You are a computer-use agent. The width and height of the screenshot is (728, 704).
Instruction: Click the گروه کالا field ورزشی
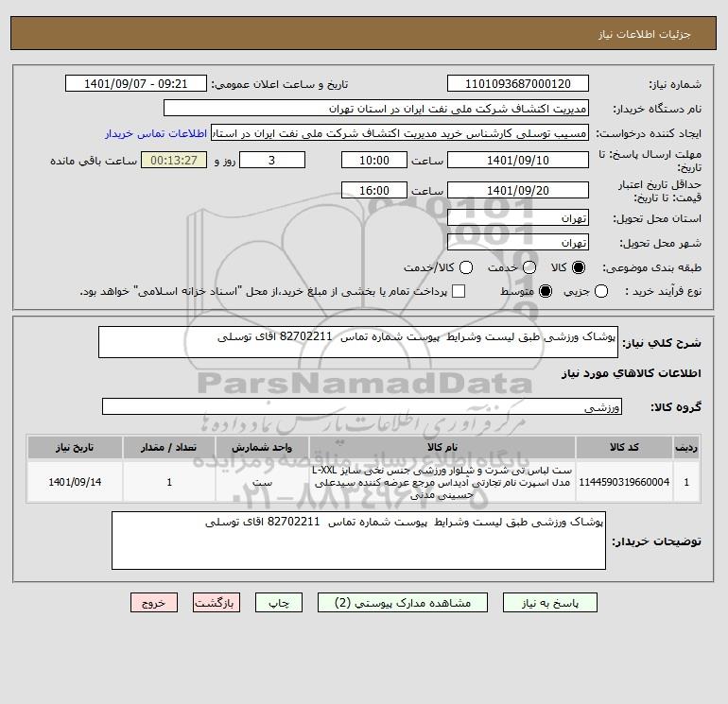362,406
